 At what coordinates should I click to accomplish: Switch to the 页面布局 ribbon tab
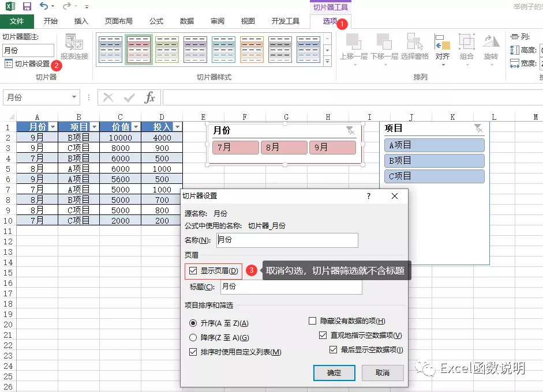pyautogui.click(x=119, y=21)
